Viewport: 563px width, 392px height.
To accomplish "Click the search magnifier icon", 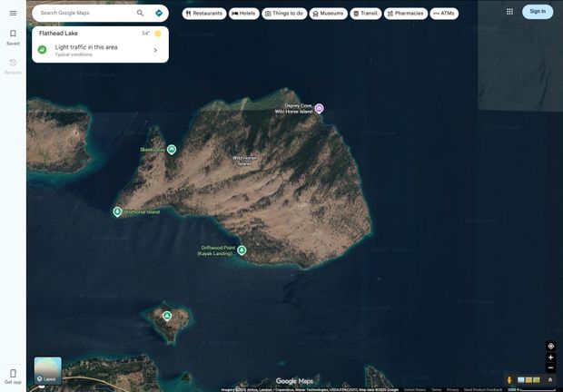I will point(140,14).
